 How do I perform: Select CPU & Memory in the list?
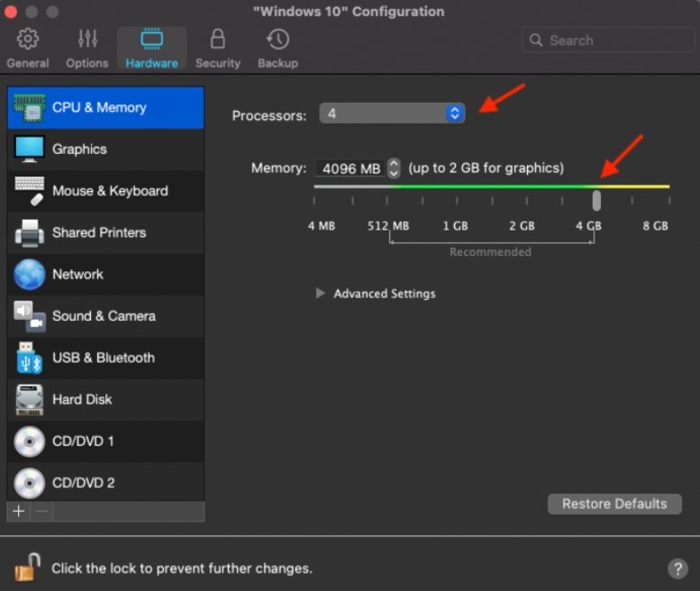click(x=105, y=107)
